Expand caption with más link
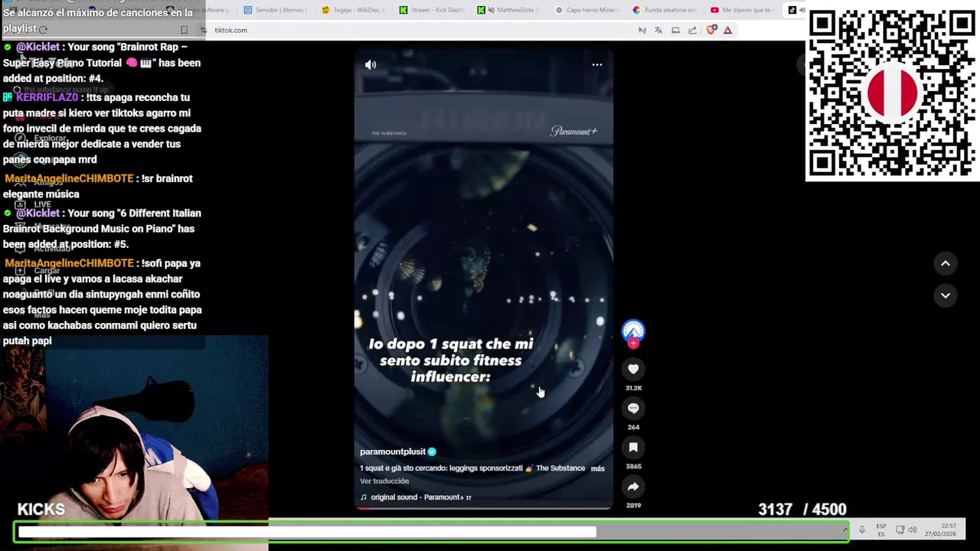Image resolution: width=980 pixels, height=551 pixels. click(598, 468)
